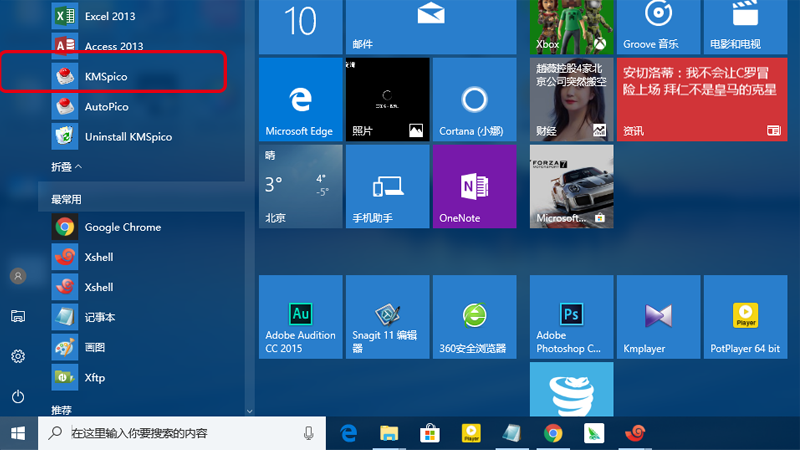
Task: Open KMSpico from the app list
Action: [105, 76]
